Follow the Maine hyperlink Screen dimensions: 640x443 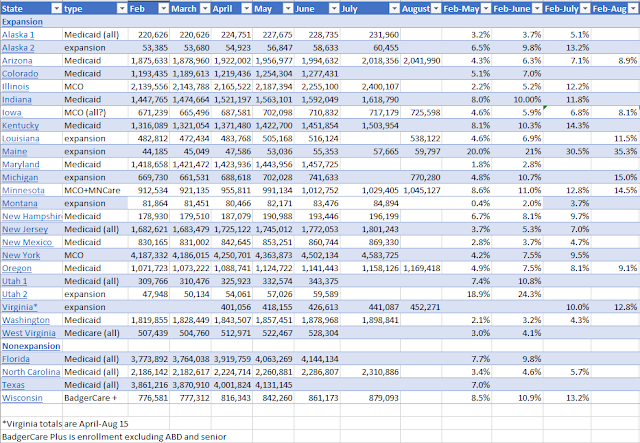pyautogui.click(x=14, y=151)
